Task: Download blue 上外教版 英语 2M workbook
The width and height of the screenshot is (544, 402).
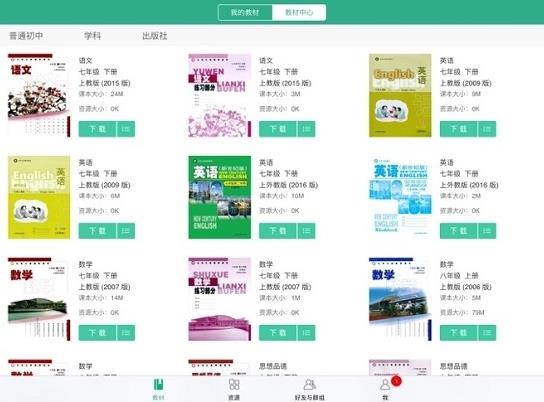Action: pos(459,231)
